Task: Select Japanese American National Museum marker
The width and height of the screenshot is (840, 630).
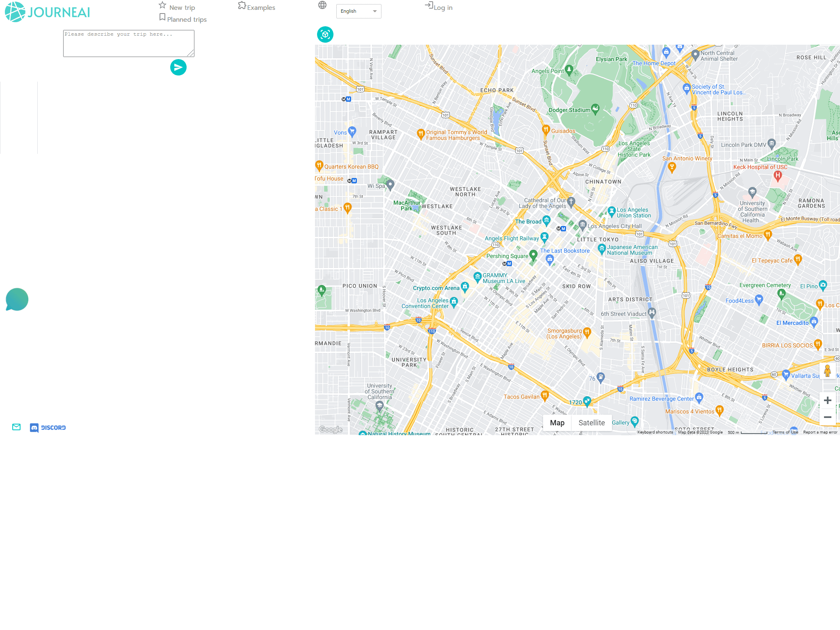Action: click(x=602, y=249)
